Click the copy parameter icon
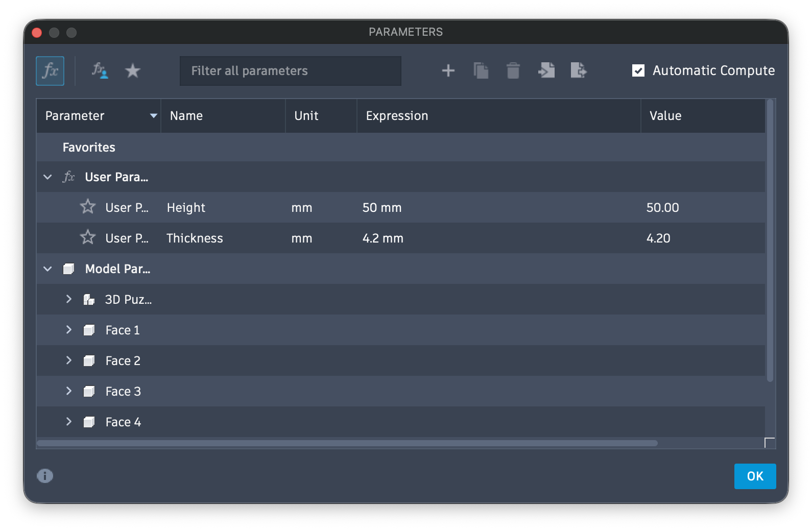 (x=481, y=70)
